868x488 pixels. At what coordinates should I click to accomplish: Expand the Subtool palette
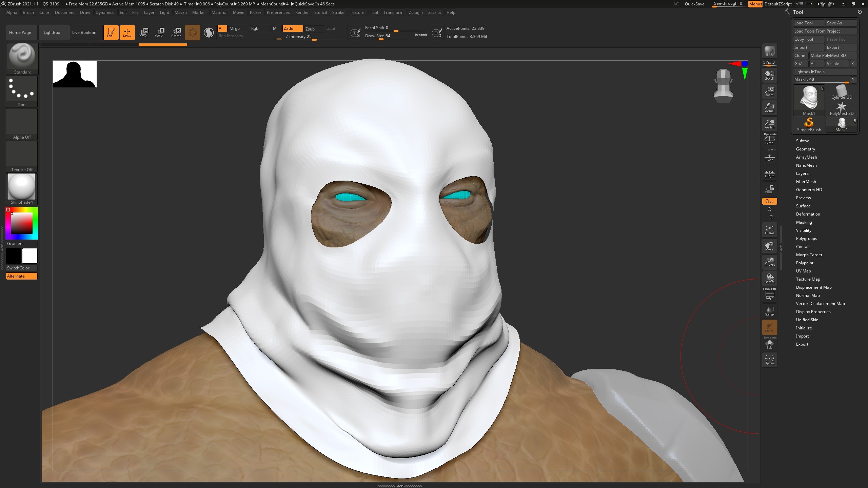pyautogui.click(x=803, y=141)
